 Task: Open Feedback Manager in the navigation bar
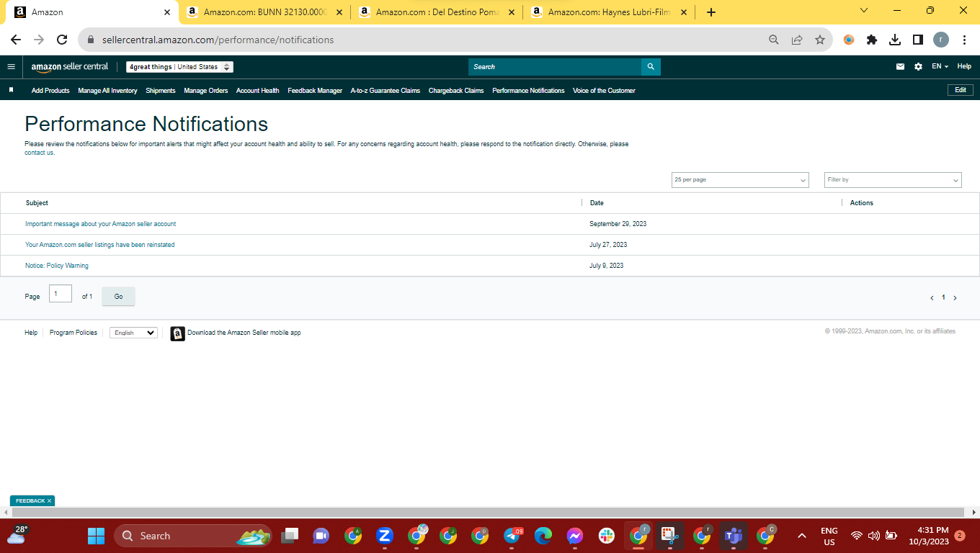pos(315,91)
